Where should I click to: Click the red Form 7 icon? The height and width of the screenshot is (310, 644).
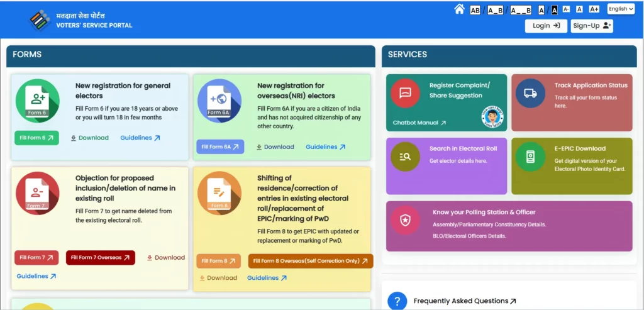[37, 193]
